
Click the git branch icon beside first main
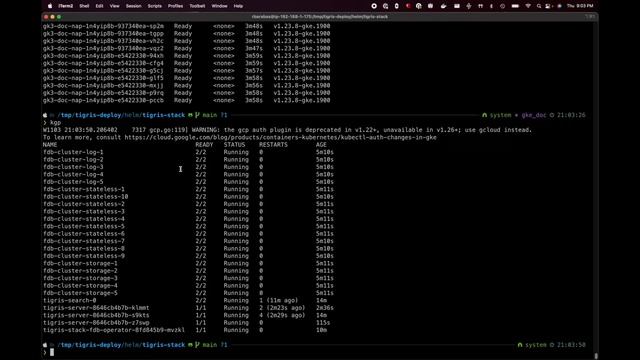coord(197,115)
